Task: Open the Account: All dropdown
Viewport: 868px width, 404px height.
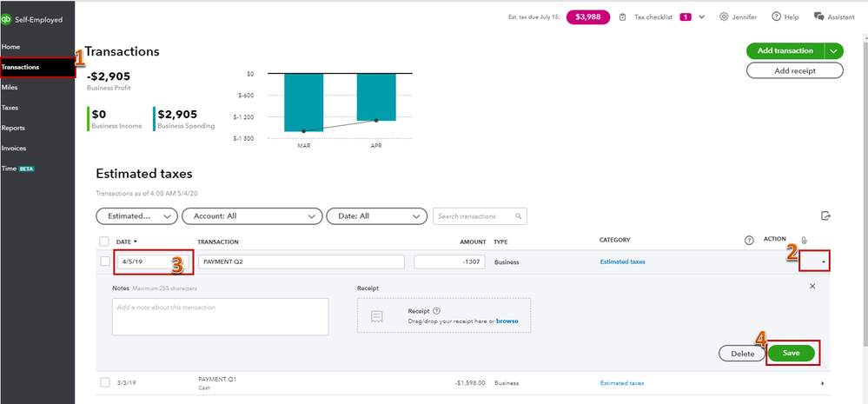Action: (x=252, y=216)
